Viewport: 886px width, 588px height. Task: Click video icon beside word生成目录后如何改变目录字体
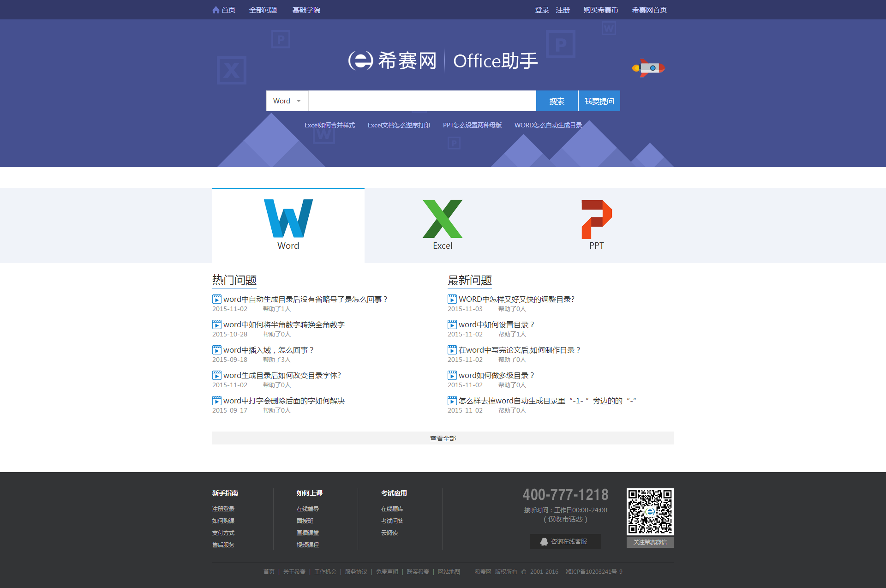pyautogui.click(x=217, y=375)
